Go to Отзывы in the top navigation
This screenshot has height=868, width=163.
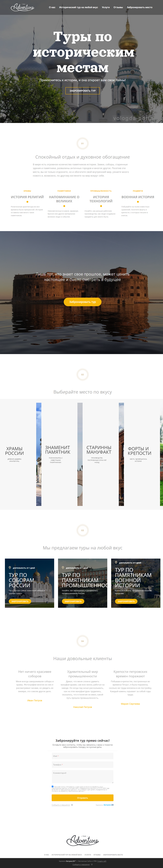pos(118,7)
